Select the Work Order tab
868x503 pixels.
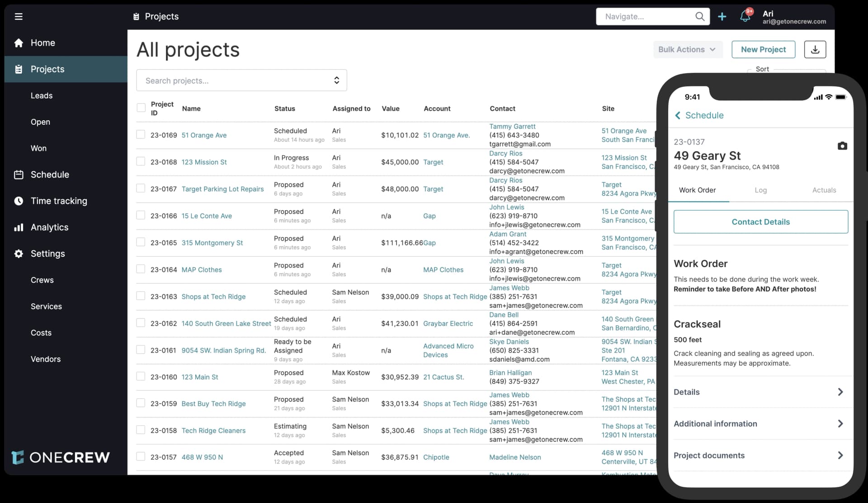tap(697, 190)
